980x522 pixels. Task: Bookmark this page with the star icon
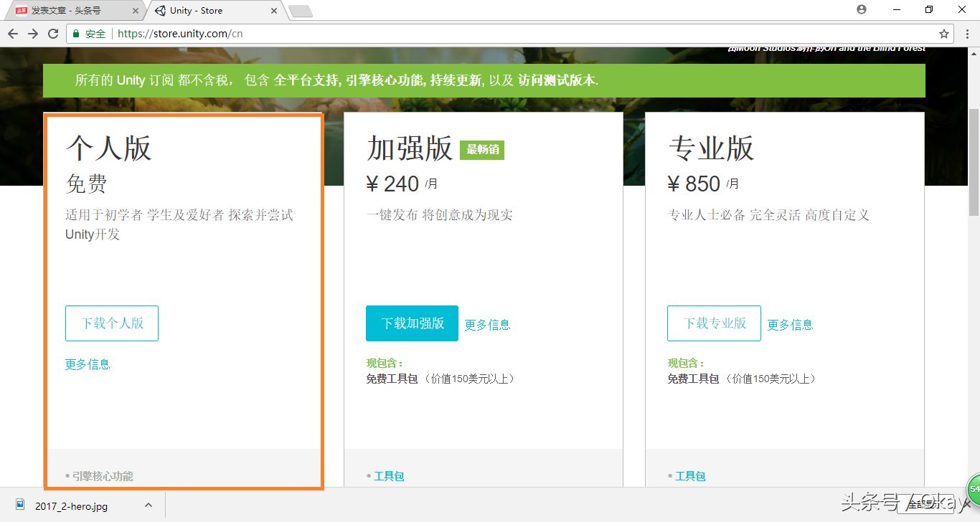coord(944,34)
